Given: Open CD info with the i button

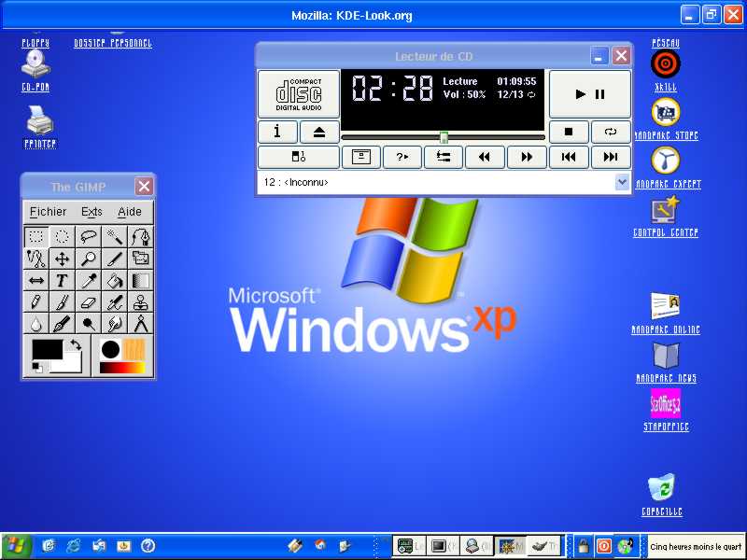Looking at the screenshot, I should pos(277,132).
